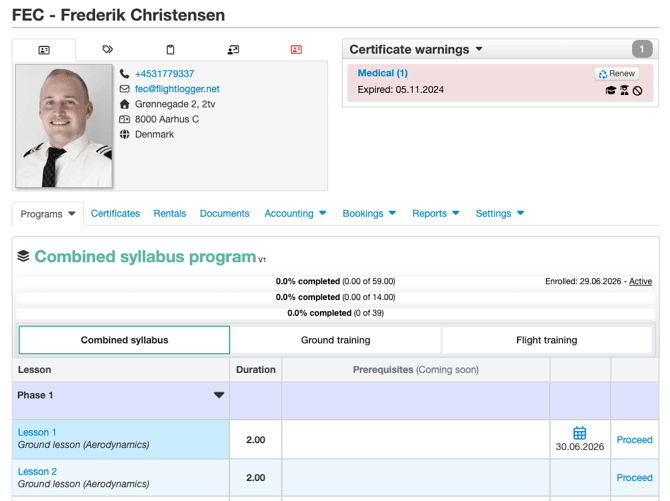This screenshot has height=501, width=670.
Task: Click the calendar icon for Lesson 1 booking
Action: 579,433
